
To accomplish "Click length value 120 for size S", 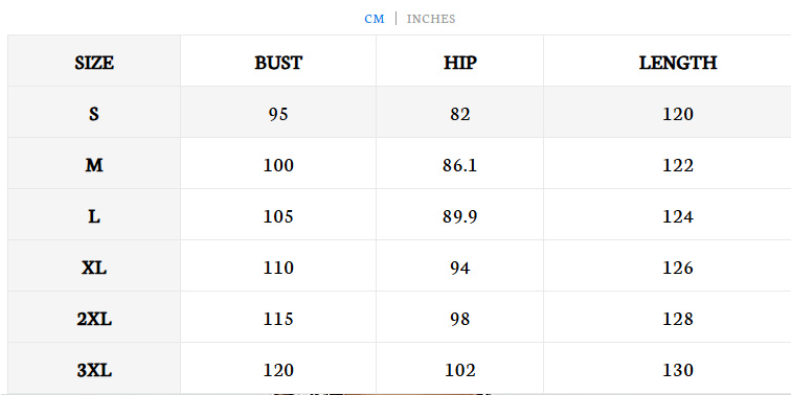I will (678, 115).
